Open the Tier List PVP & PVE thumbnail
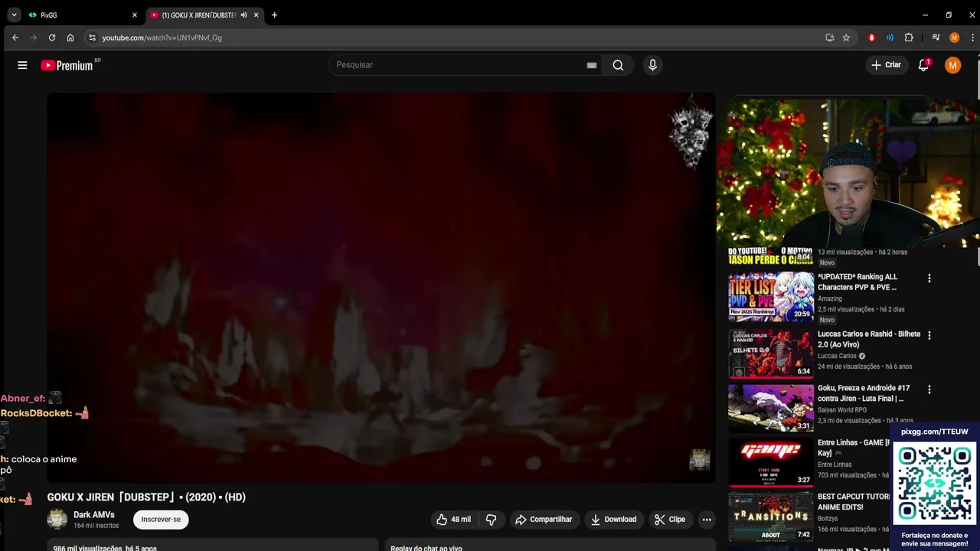 pos(771,297)
